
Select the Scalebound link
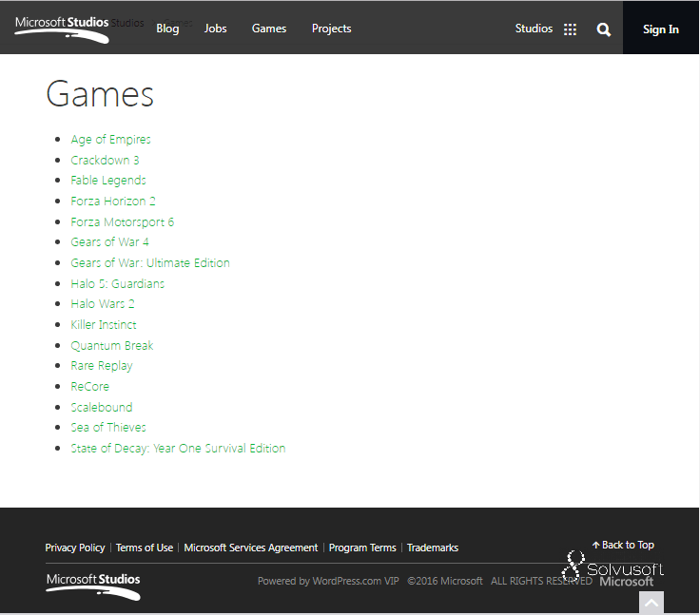coord(102,407)
